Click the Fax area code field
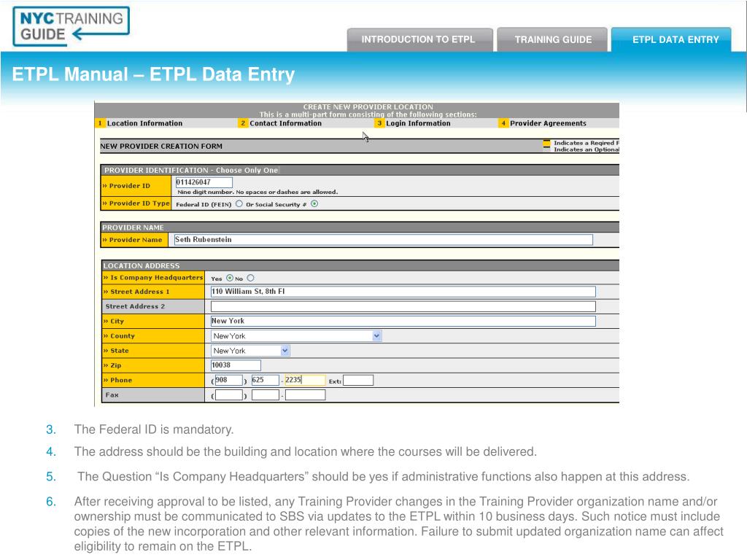The image size is (747, 560). tap(228, 395)
